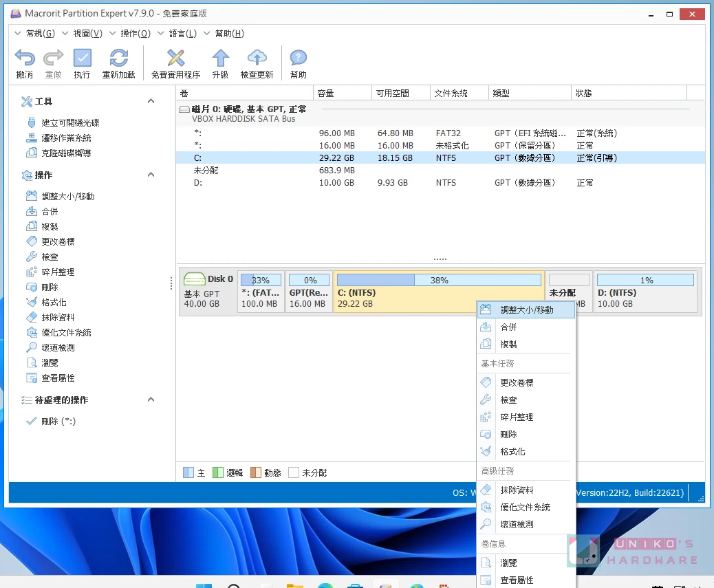Sort by the 類型 column header
This screenshot has height=588, width=714.
(x=530, y=94)
